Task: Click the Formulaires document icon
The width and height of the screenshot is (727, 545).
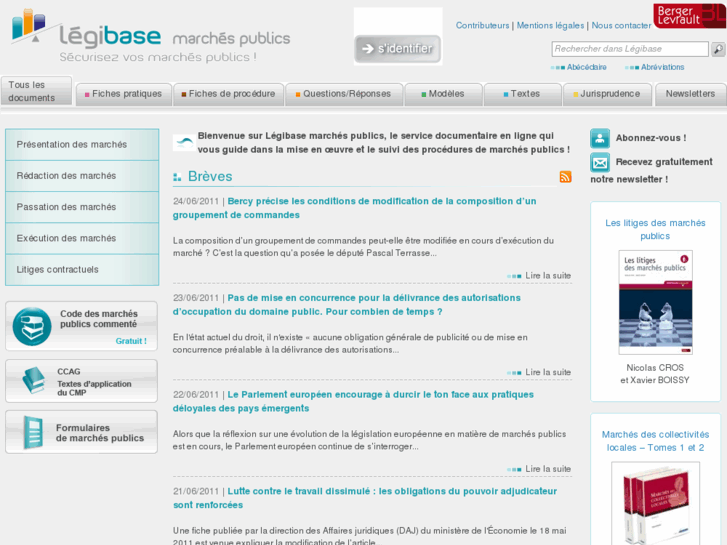Action: click(x=33, y=432)
